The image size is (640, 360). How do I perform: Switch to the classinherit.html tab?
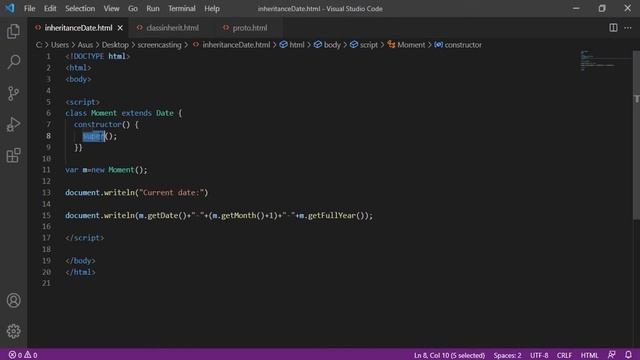tap(172, 28)
